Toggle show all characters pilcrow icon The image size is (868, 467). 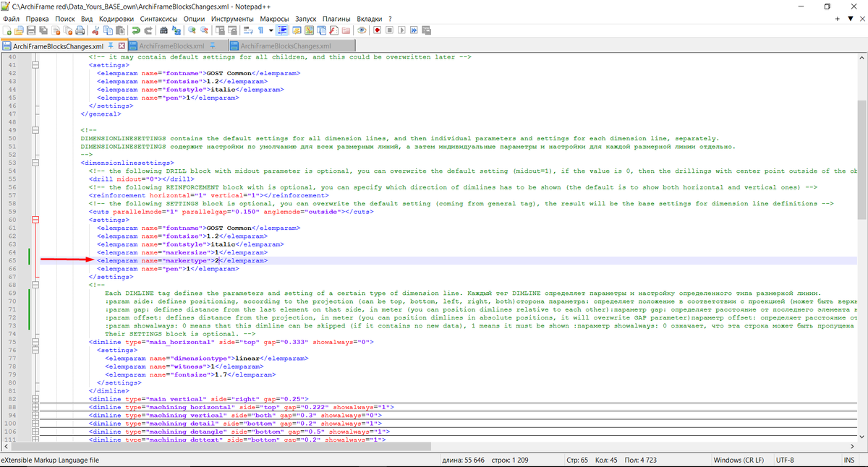tap(260, 30)
